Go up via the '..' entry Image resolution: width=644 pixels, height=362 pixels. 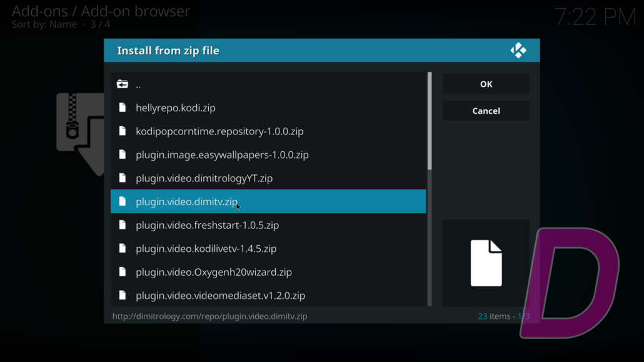[x=138, y=85]
